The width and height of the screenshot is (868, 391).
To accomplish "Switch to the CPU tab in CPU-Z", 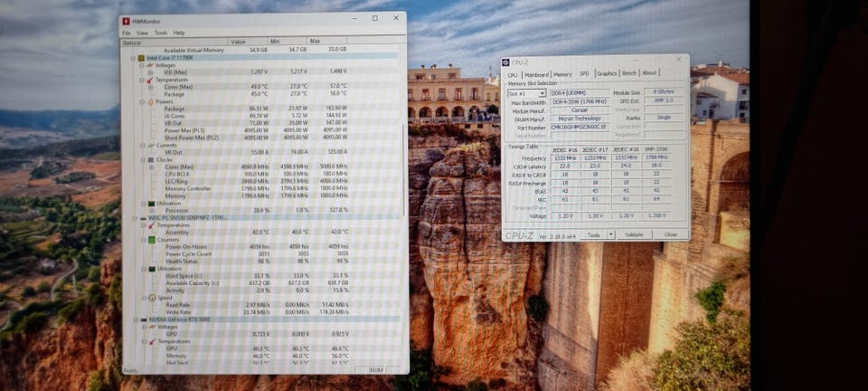I will tap(513, 75).
